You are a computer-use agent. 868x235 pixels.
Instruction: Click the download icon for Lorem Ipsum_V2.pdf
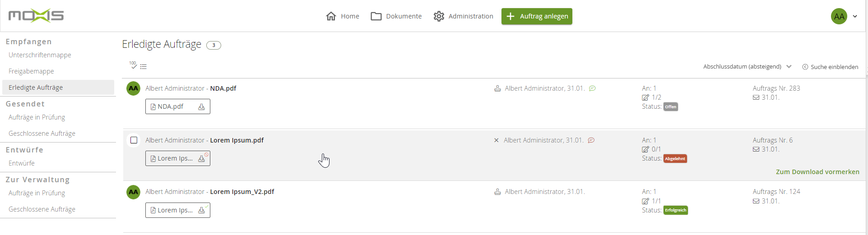(x=201, y=210)
